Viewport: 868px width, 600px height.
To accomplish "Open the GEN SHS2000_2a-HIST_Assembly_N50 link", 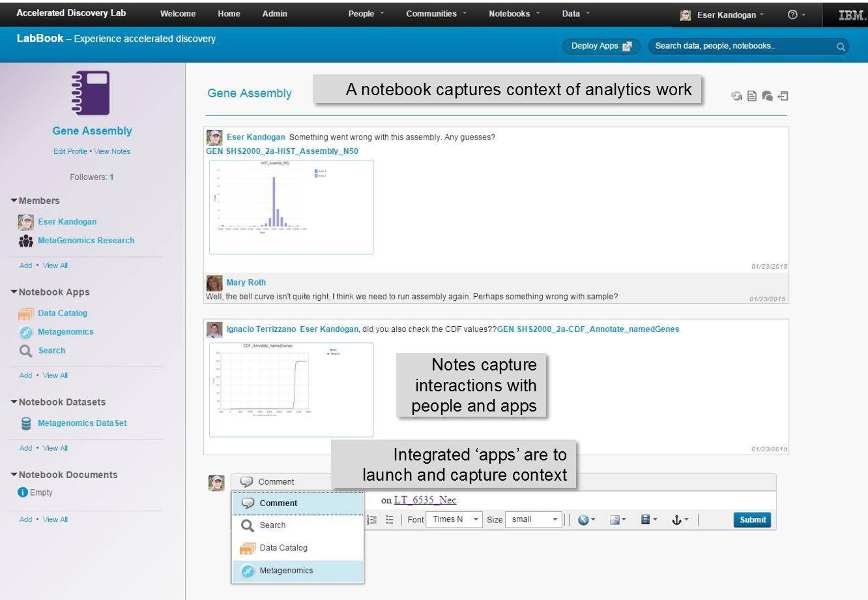I will (282, 151).
